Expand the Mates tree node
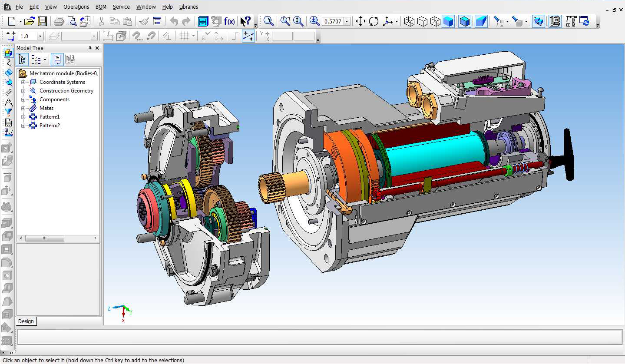Screen dimensions: 625x364 click(x=23, y=108)
